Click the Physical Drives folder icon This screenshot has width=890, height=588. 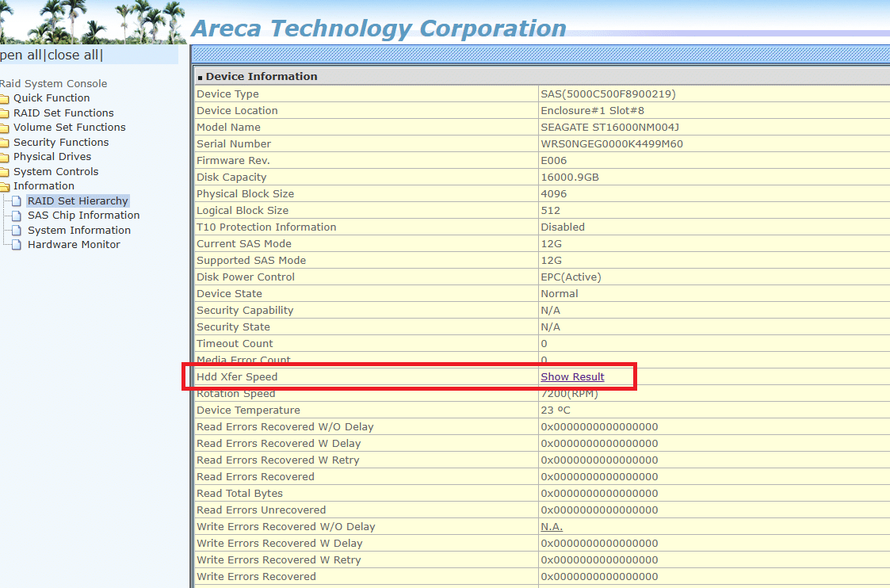tap(4, 157)
